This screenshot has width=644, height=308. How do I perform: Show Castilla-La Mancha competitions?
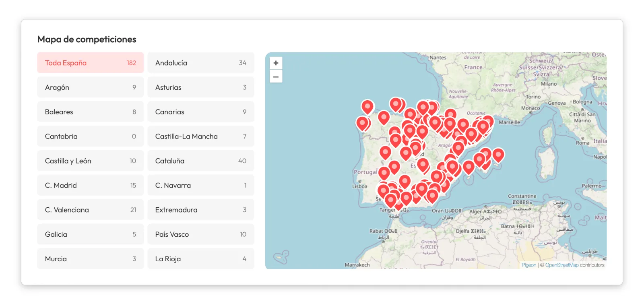click(x=201, y=136)
